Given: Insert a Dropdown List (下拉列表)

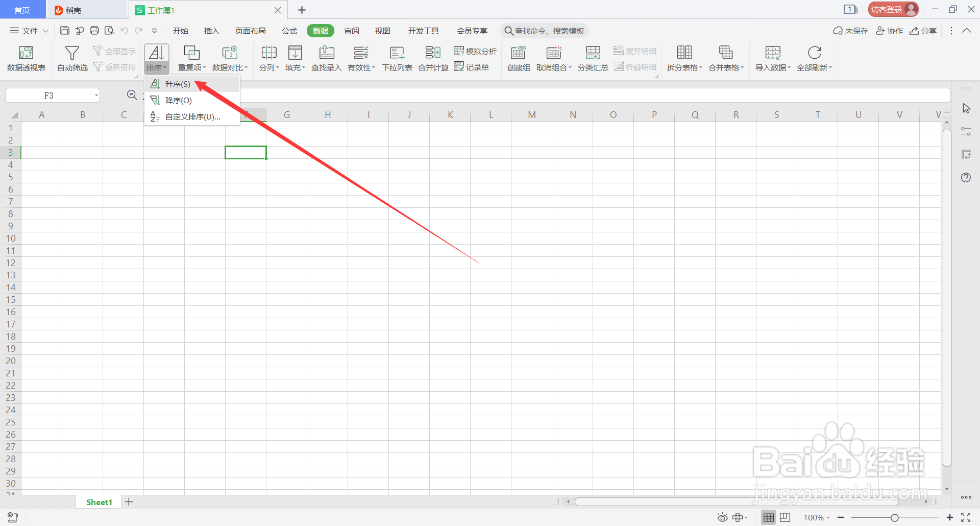Looking at the screenshot, I should click(x=397, y=58).
